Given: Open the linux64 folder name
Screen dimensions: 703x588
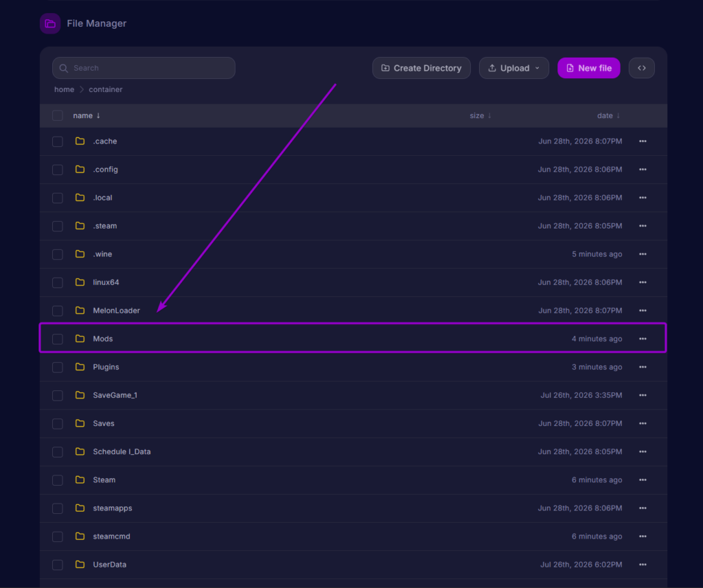Looking at the screenshot, I should (106, 283).
